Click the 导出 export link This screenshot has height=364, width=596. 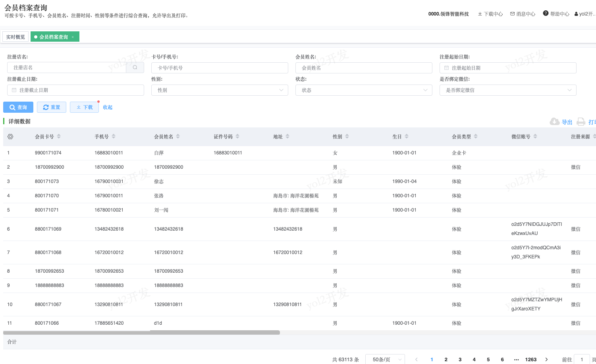[567, 122]
